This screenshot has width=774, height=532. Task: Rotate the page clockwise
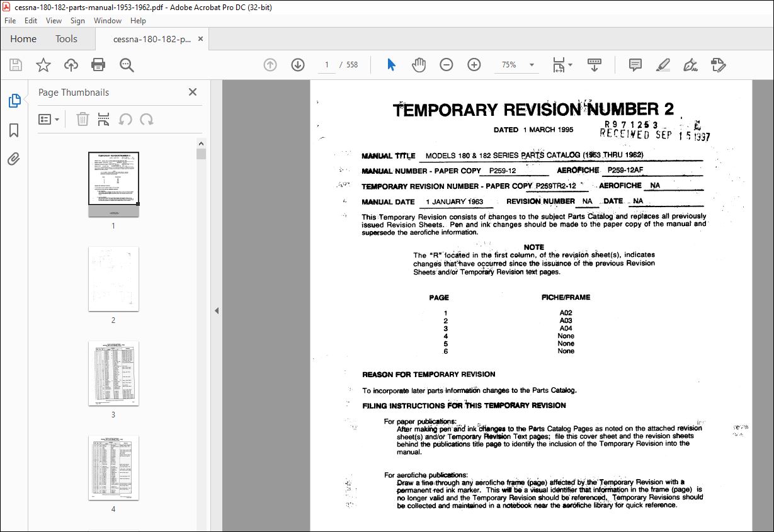coord(147,119)
